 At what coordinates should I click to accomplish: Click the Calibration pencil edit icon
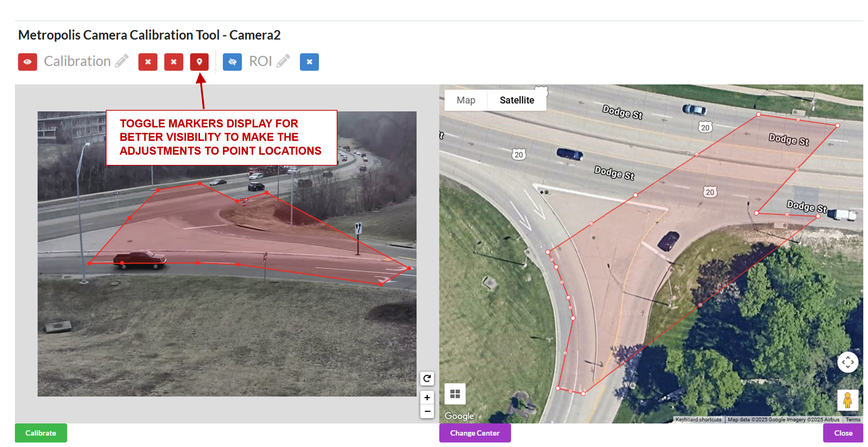pos(122,61)
